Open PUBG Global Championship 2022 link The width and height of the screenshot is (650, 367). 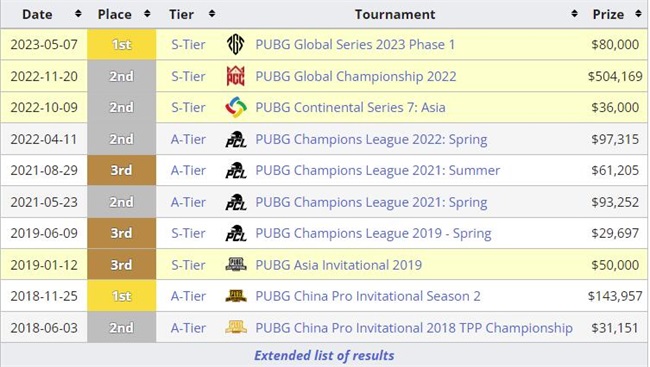tap(356, 76)
